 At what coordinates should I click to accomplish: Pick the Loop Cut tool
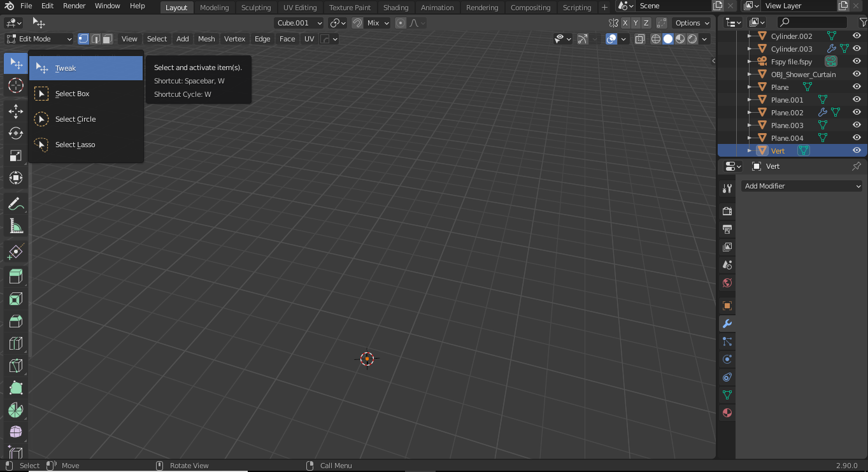[16, 343]
